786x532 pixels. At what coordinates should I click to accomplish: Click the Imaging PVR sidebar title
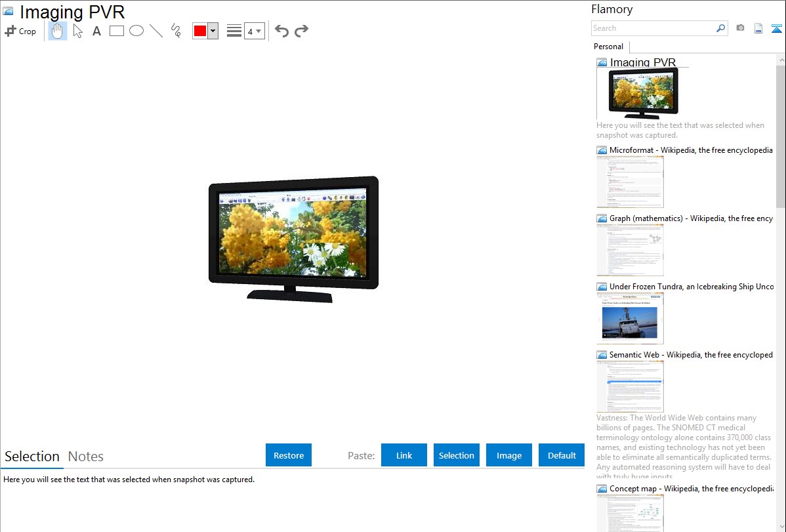(643, 63)
